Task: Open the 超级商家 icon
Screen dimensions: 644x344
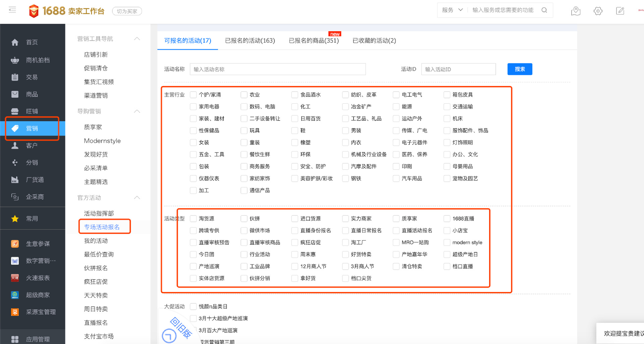Action: 15,295
